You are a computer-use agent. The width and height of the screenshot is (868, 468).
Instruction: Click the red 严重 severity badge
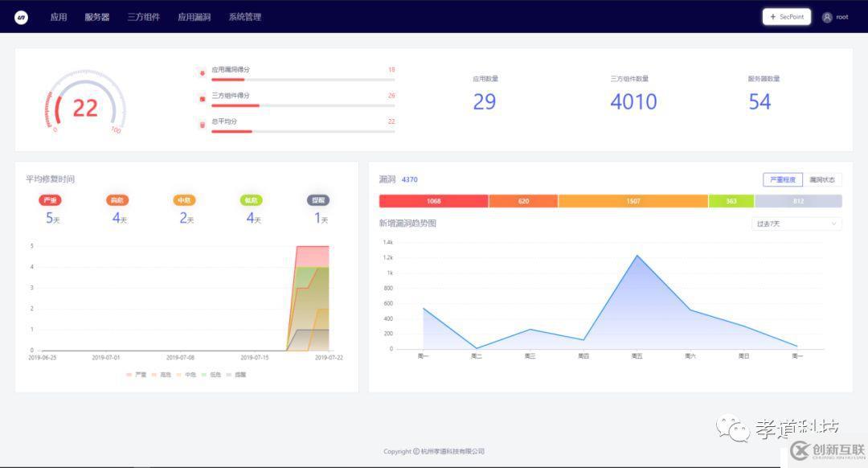coord(50,200)
